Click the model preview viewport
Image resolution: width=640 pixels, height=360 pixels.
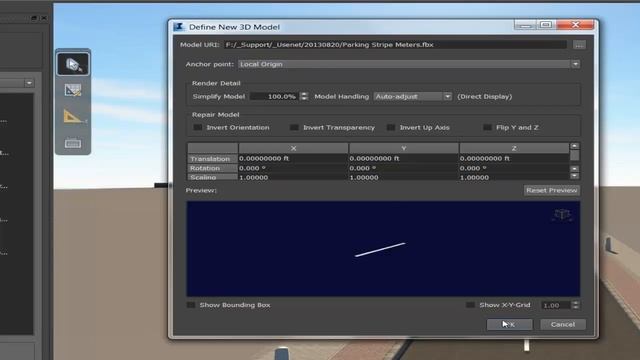383,249
